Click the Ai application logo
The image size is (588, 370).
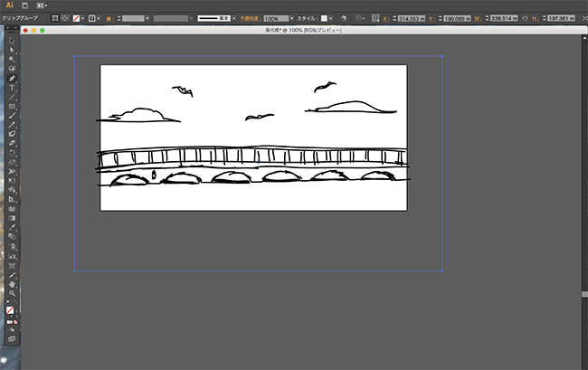[9, 5]
